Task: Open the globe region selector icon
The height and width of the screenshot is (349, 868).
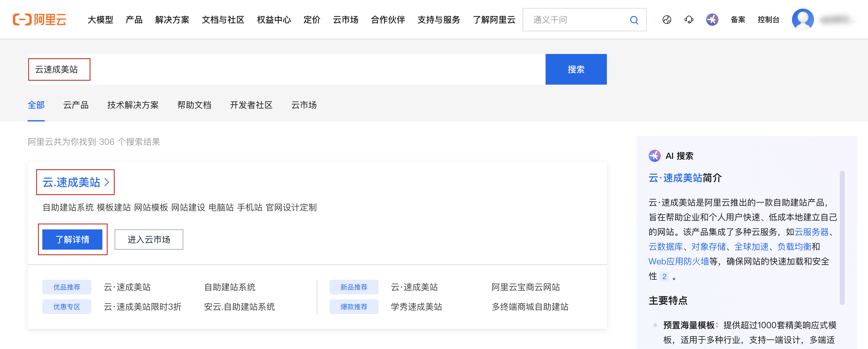Action: (667, 20)
